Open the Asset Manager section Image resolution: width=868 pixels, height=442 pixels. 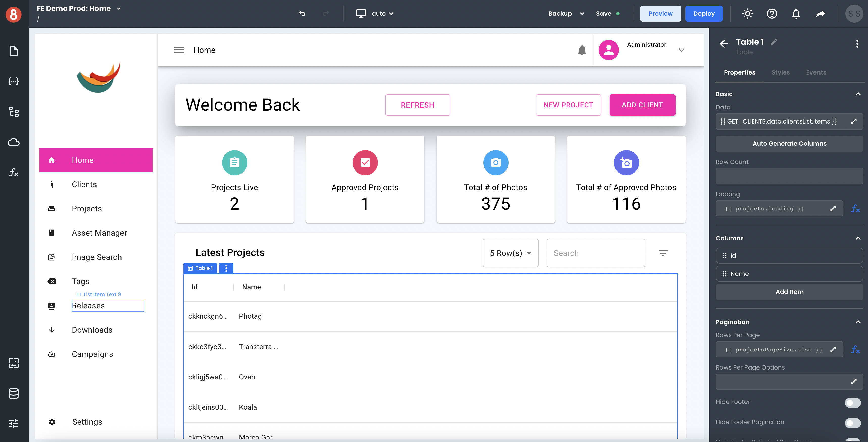[x=99, y=232]
